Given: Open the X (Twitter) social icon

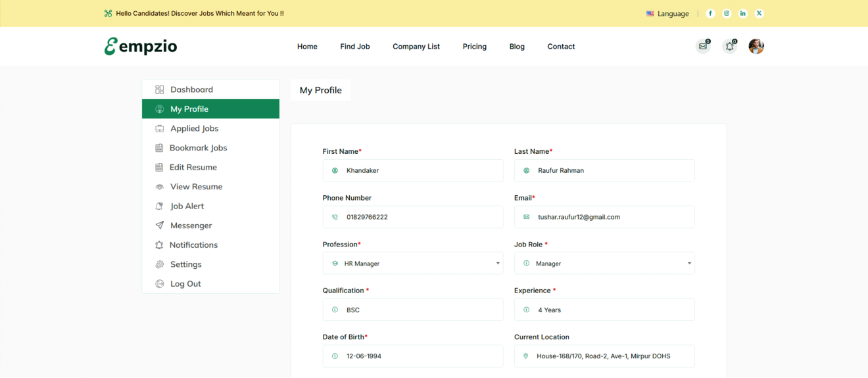Looking at the screenshot, I should tap(759, 13).
